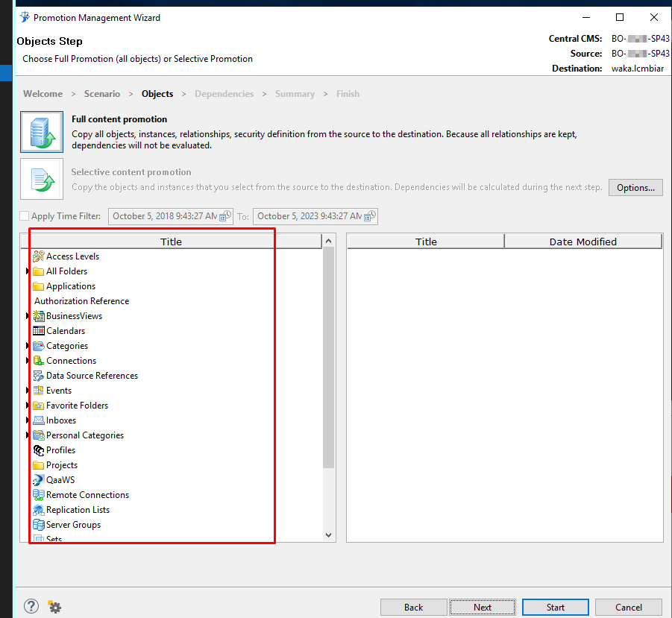
Task: Go to the Finish wizard step
Action: pos(348,94)
